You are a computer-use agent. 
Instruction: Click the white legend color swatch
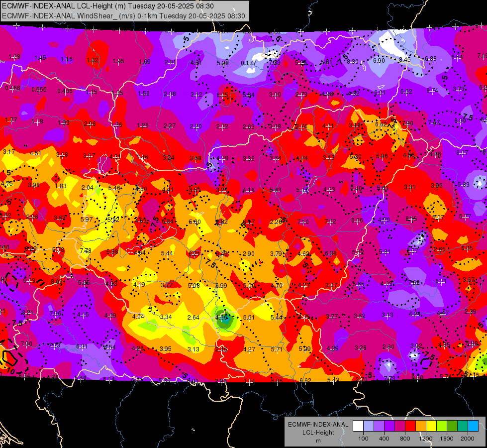tap(358, 426)
